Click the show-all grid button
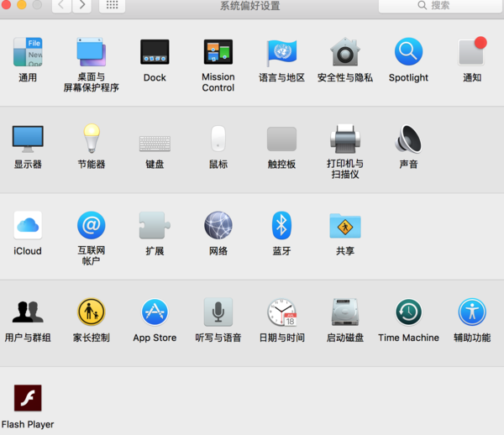 pos(113,5)
